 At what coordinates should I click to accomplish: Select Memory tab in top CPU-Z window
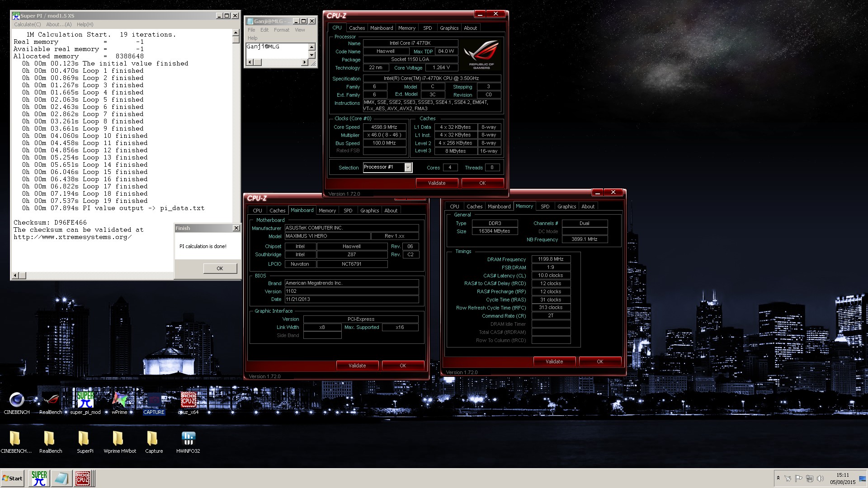click(x=407, y=28)
